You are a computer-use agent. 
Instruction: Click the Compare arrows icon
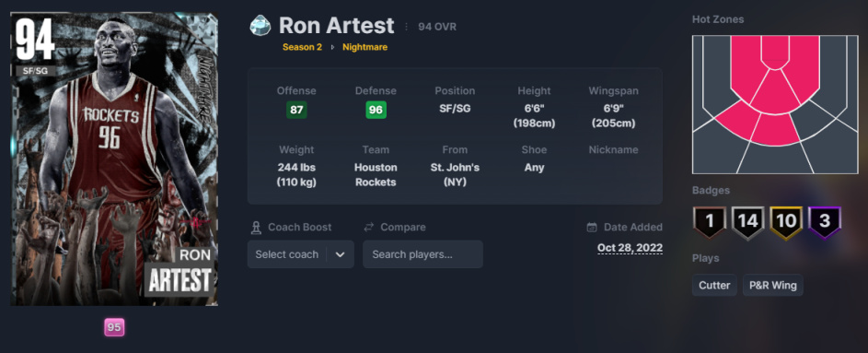pos(369,228)
